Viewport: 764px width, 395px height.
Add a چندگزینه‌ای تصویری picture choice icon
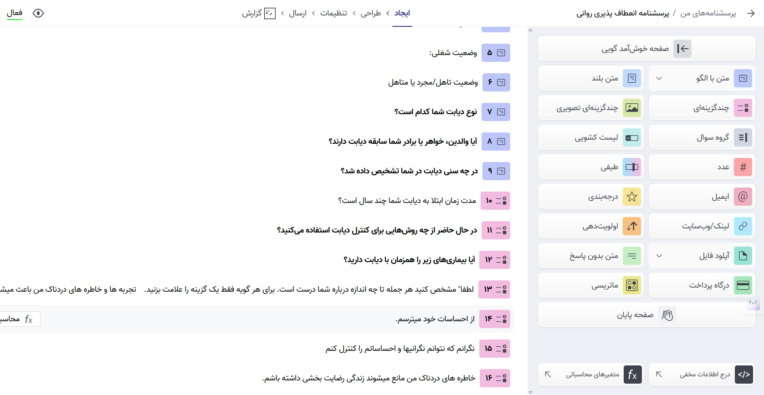(632, 108)
